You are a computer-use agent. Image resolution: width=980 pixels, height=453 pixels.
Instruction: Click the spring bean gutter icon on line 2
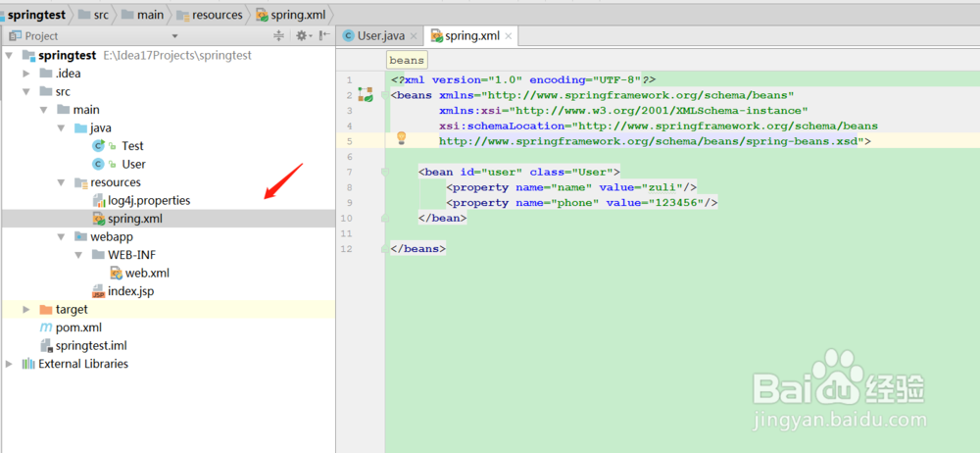pyautogui.click(x=366, y=95)
